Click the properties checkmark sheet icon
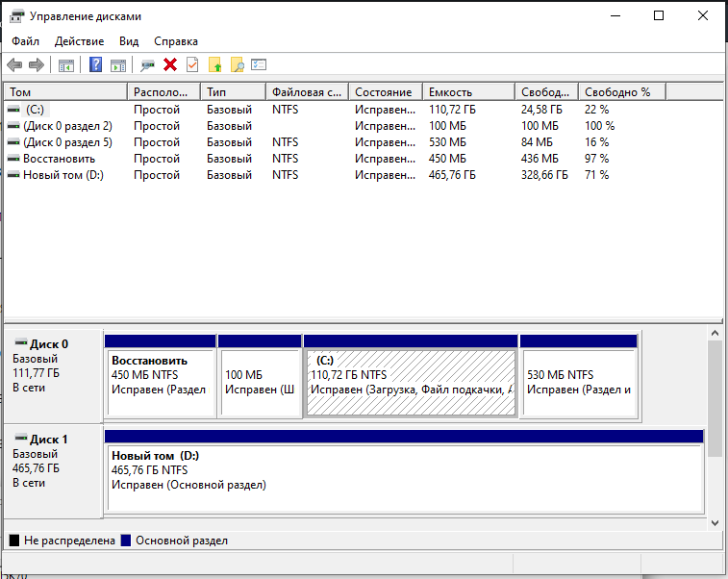This screenshot has height=579, width=728. point(192,64)
